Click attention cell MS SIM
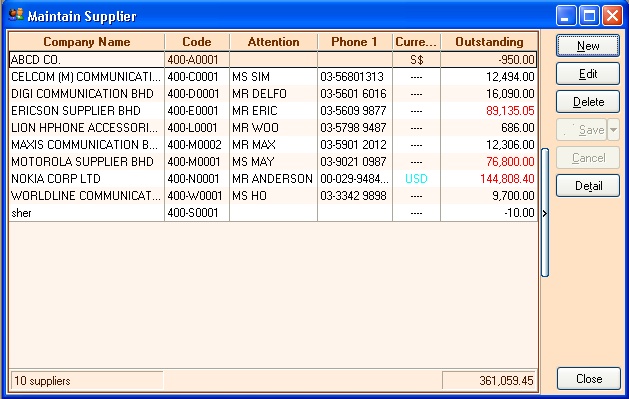 [x=274, y=77]
